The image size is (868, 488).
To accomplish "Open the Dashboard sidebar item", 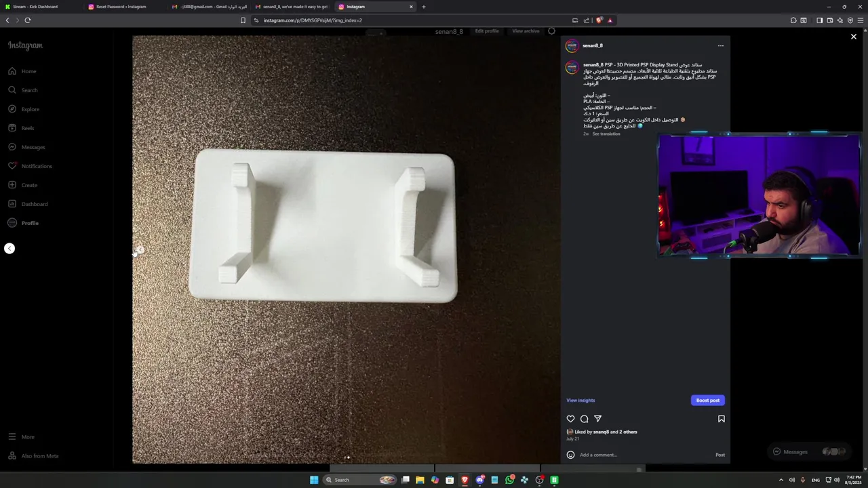I will pos(28,204).
